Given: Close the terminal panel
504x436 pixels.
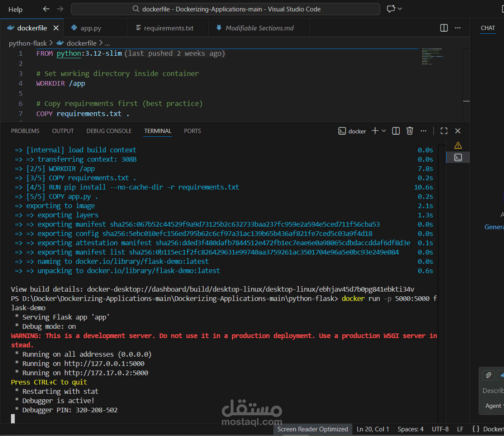Looking at the screenshot, I should click(458, 131).
